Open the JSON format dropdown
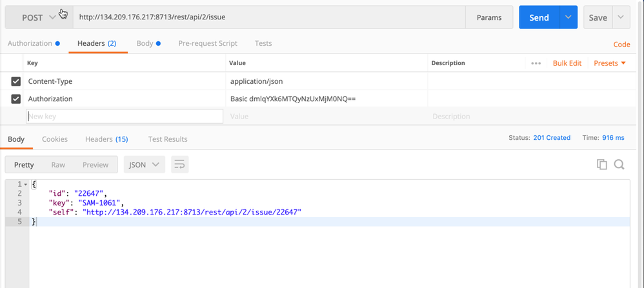Screen dimensions: 644x288 tap(144, 164)
